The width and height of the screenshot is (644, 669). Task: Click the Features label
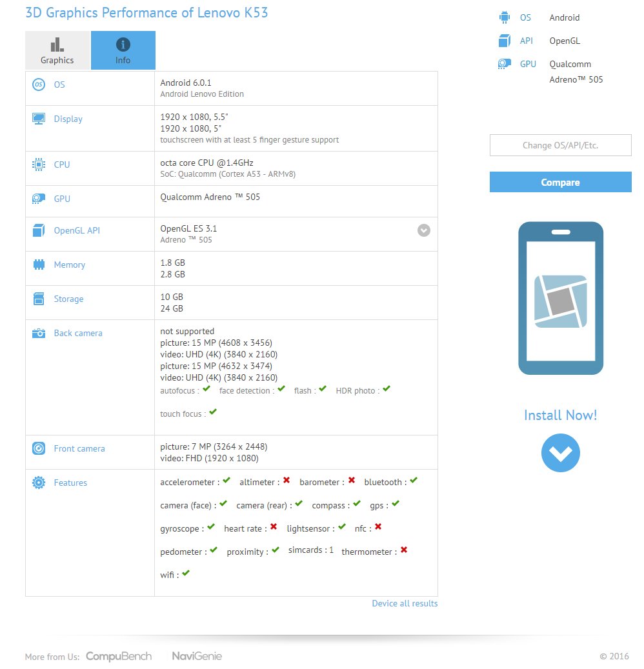click(70, 483)
